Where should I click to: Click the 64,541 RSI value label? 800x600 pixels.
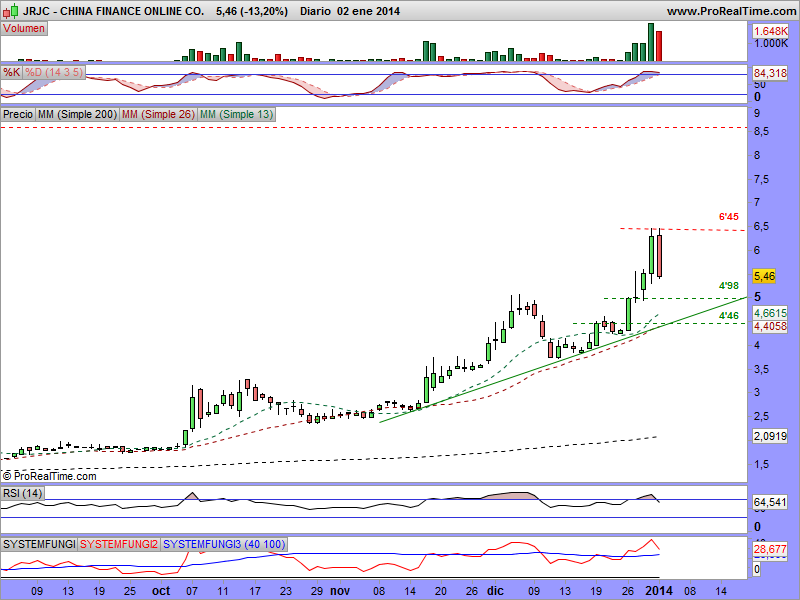click(x=770, y=503)
